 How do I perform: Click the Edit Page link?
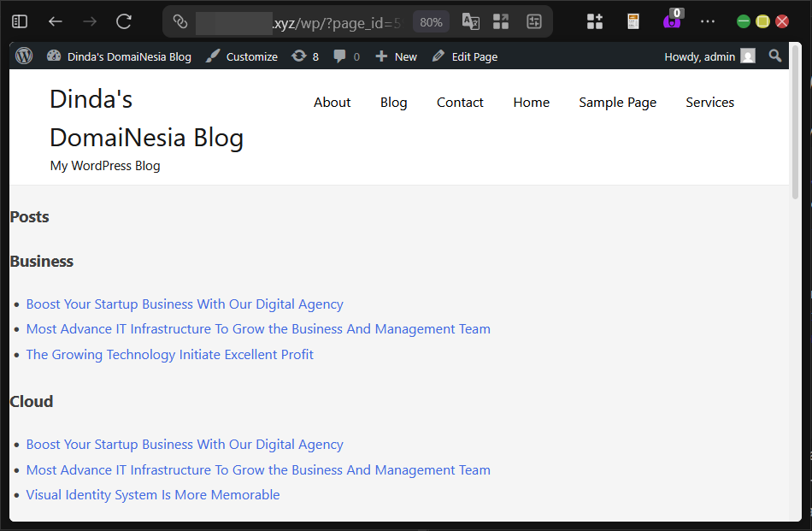(x=464, y=56)
